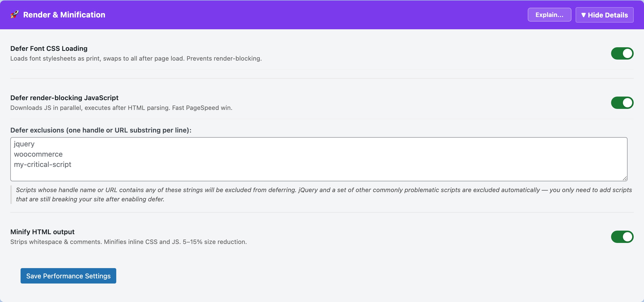Collapse the panel via Hide Details
The width and height of the screenshot is (644, 302).
click(604, 15)
